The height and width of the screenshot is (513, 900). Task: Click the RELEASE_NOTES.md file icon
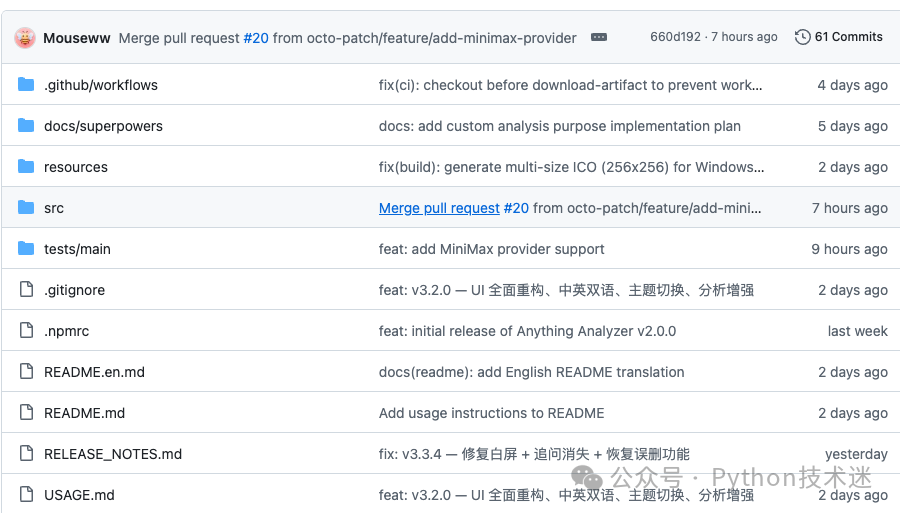coord(26,453)
